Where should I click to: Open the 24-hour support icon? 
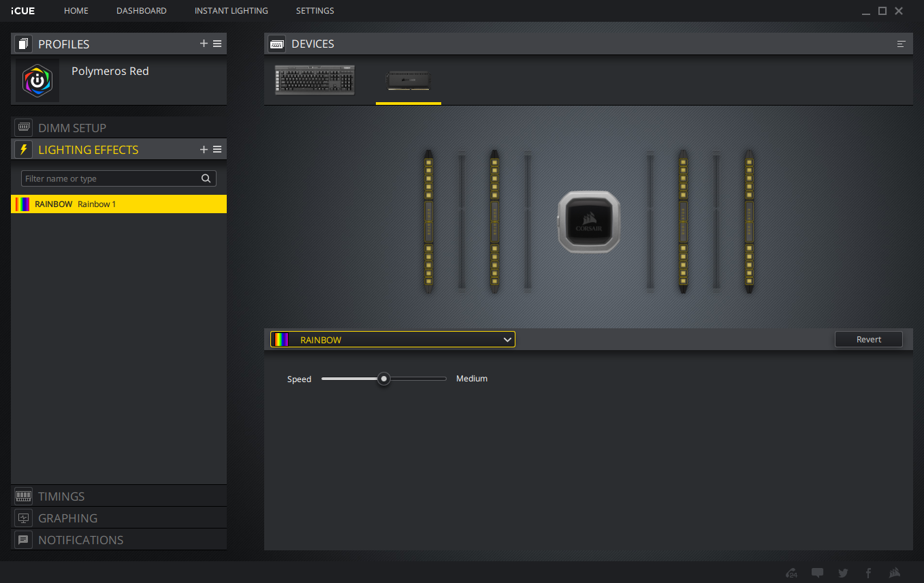click(x=792, y=573)
